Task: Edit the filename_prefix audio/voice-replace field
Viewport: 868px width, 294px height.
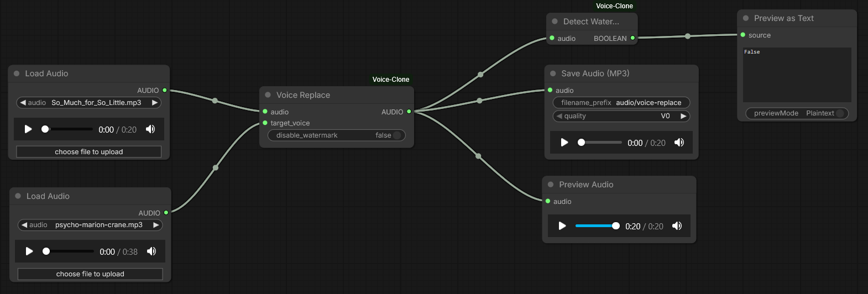Action: click(x=621, y=103)
